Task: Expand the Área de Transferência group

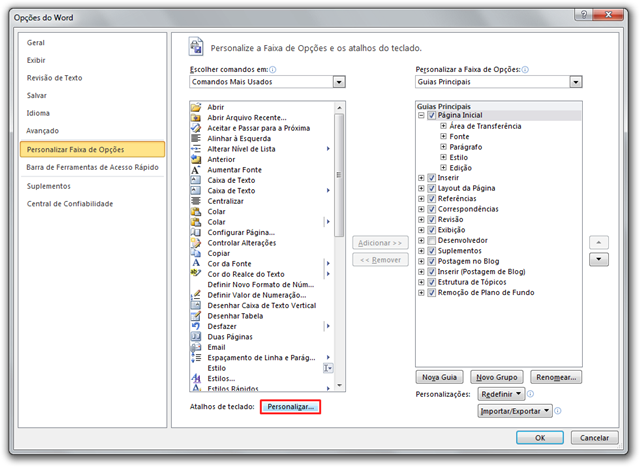Action: [443, 126]
